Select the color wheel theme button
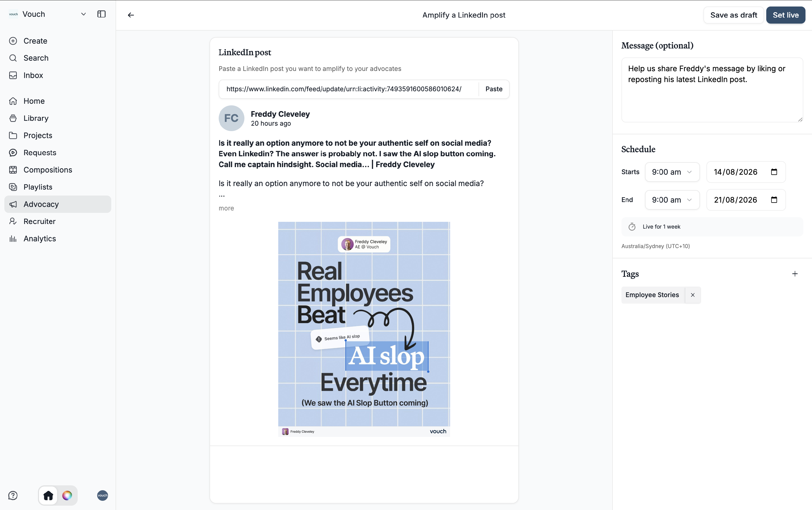 point(67,495)
